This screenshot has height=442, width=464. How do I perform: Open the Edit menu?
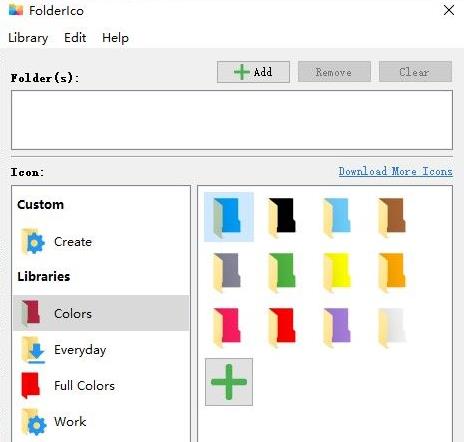point(75,38)
